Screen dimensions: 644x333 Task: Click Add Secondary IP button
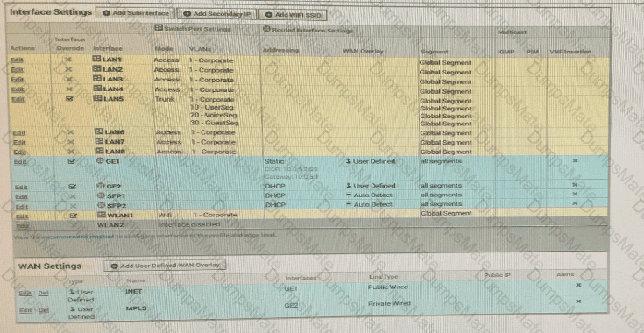pos(217,13)
